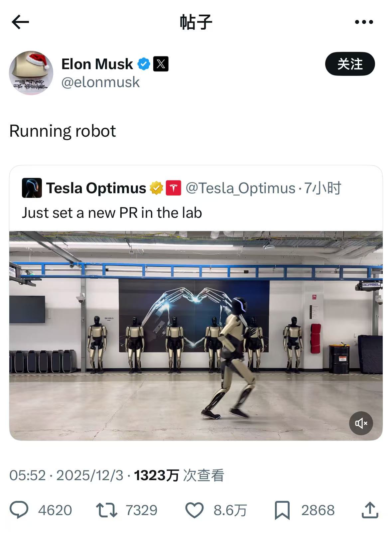Tap the 1323万 views count
The height and width of the screenshot is (537, 392).
(156, 475)
